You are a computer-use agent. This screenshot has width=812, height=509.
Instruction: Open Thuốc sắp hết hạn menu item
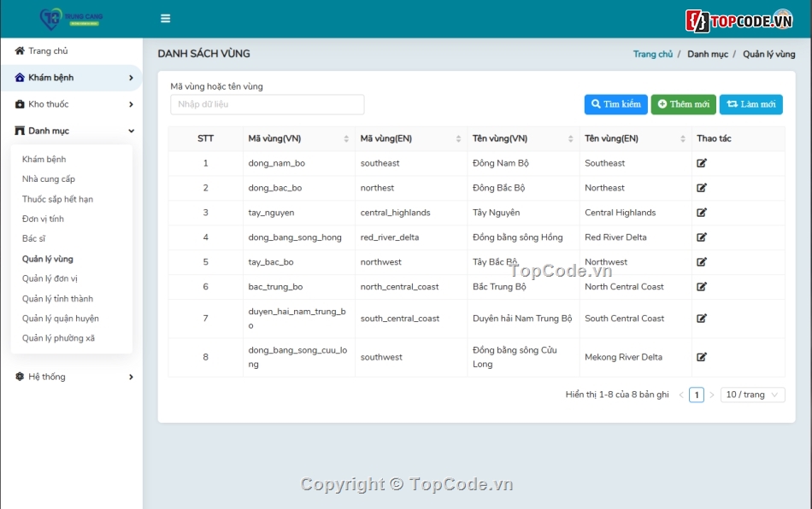point(57,199)
